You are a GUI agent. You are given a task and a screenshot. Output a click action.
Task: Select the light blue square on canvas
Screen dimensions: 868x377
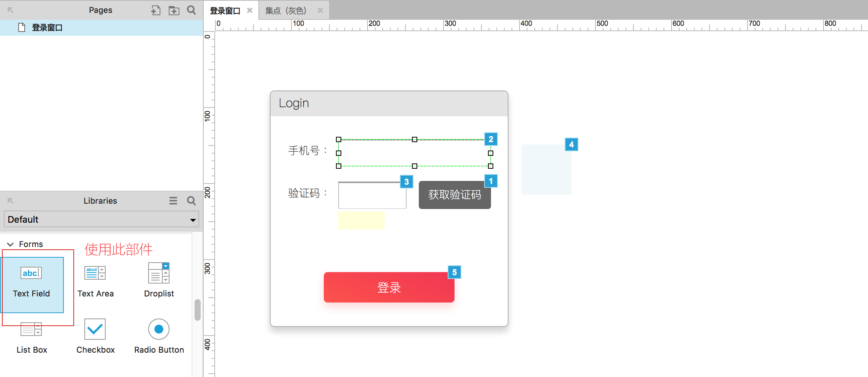pos(546,169)
